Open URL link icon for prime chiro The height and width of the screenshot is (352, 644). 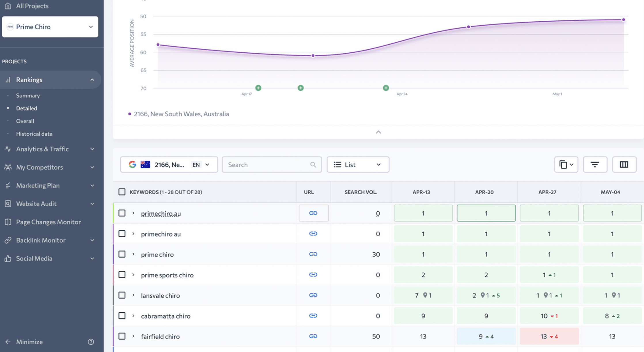coord(313,254)
